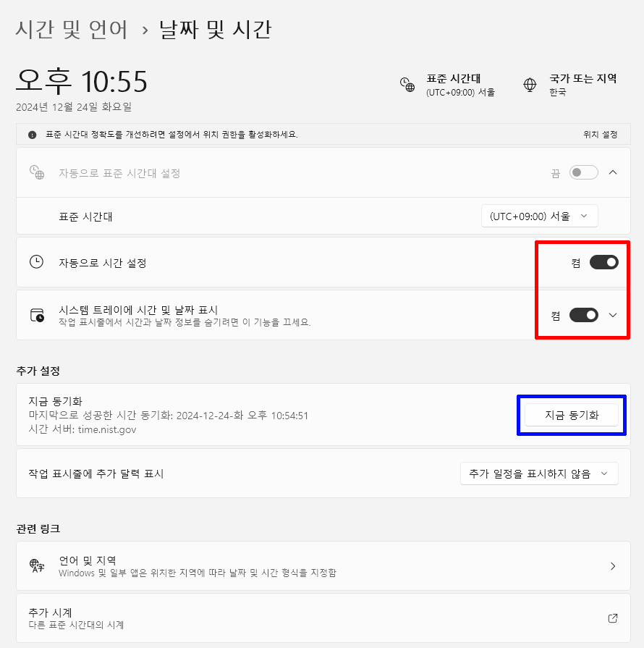The height and width of the screenshot is (648, 644).
Task: Toggle 시스템 트레이에 시간 및 날짜 표시 switch
Action: point(584,315)
